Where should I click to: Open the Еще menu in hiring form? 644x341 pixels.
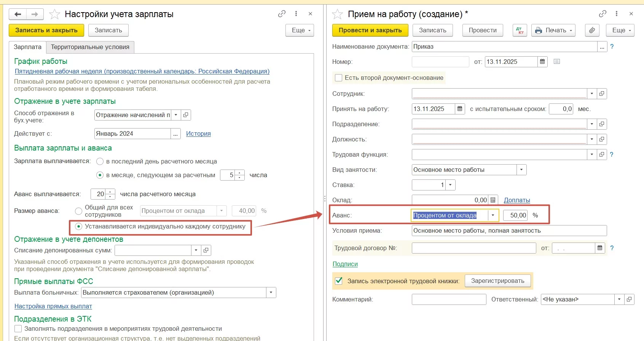[620, 30]
